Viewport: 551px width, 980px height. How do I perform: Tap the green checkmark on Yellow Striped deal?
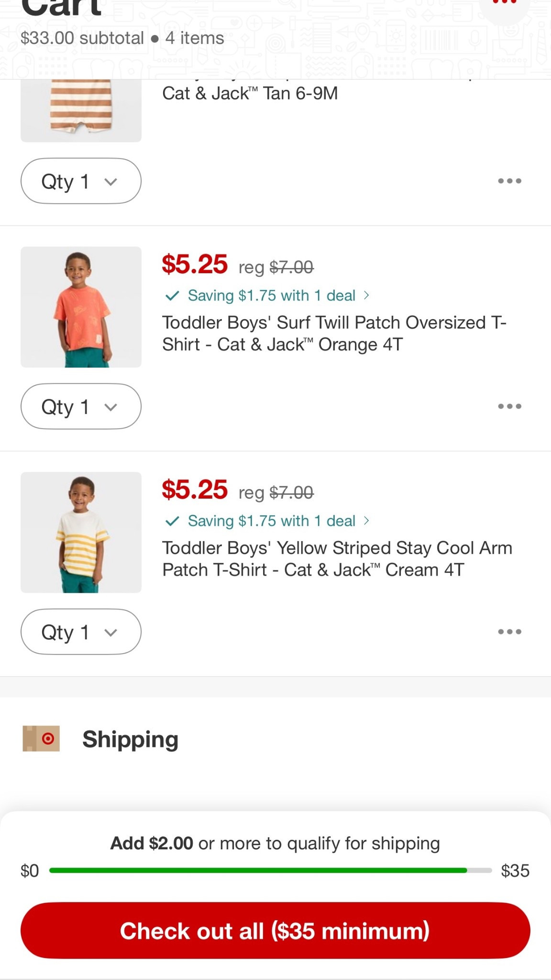(x=172, y=521)
